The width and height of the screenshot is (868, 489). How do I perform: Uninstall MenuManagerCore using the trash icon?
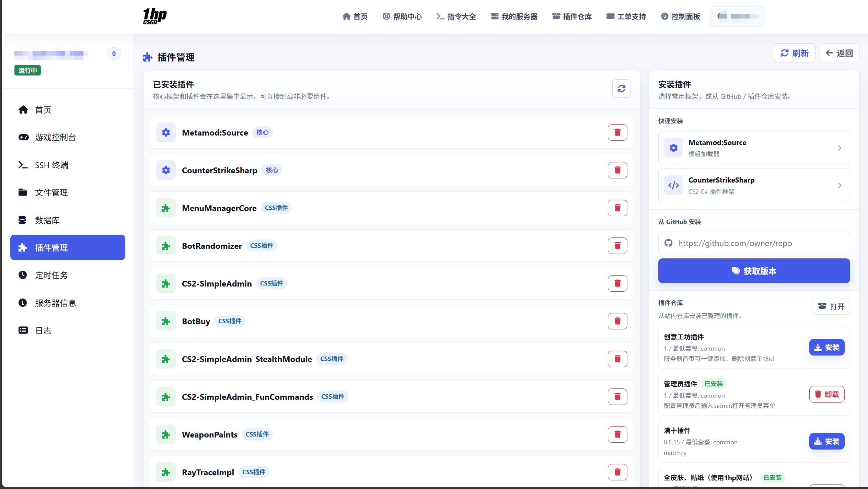pos(617,208)
